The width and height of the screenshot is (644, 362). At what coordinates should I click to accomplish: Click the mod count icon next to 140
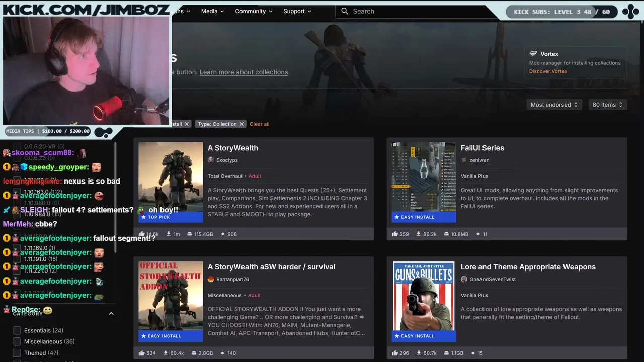click(x=222, y=353)
